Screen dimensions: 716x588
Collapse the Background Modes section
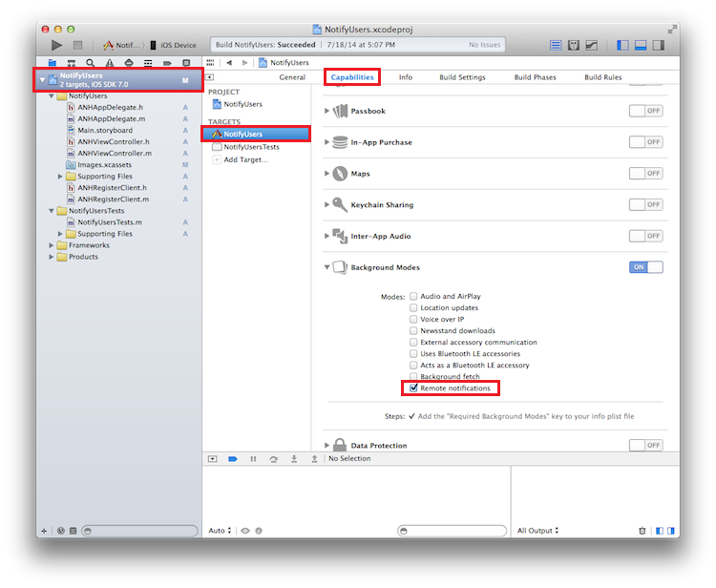click(326, 267)
